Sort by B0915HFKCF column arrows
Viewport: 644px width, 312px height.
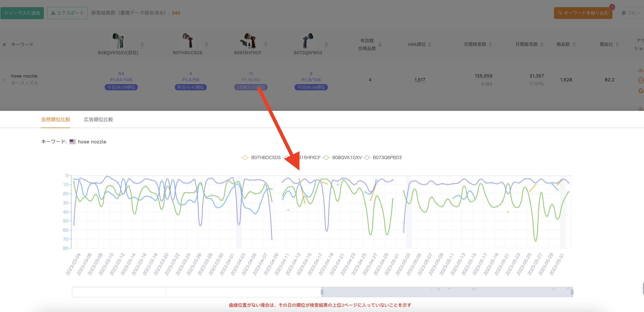point(266,44)
